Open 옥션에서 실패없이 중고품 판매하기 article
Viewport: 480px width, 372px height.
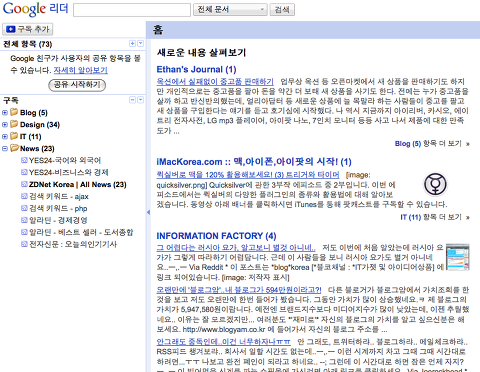tap(215, 81)
